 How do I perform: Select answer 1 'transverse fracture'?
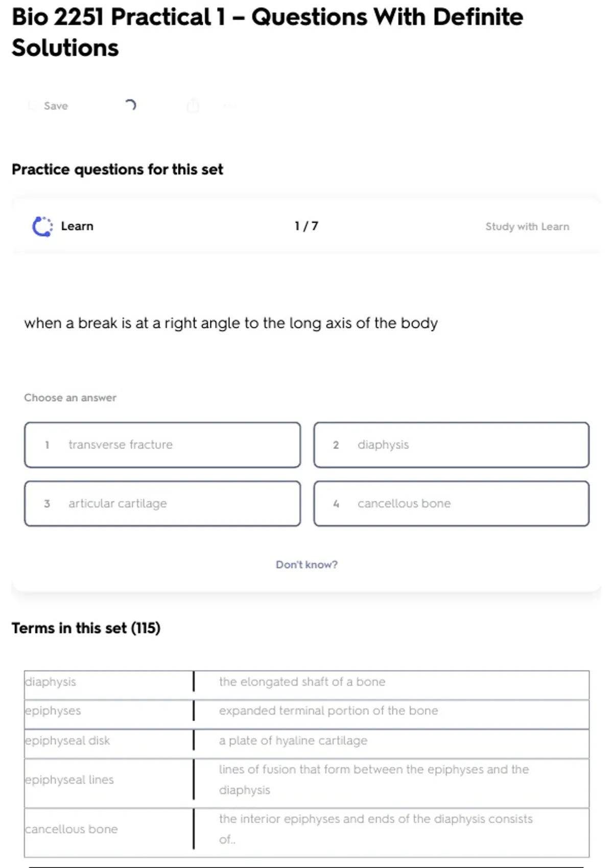tap(162, 445)
